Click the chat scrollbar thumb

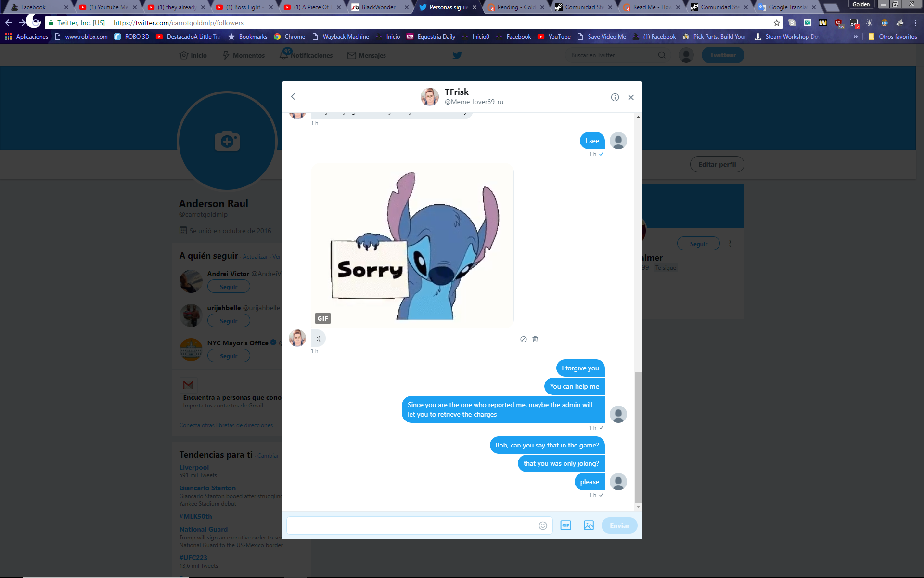638,437
